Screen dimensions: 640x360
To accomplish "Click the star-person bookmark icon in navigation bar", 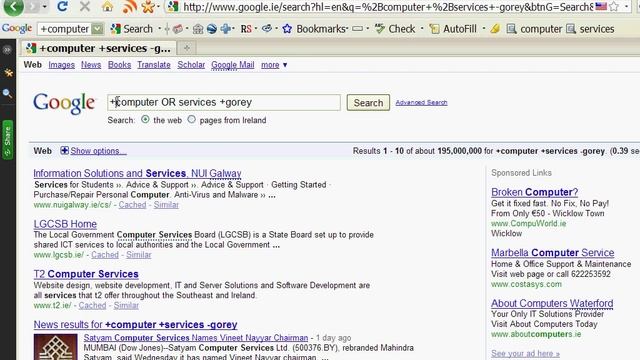I will [148, 7].
